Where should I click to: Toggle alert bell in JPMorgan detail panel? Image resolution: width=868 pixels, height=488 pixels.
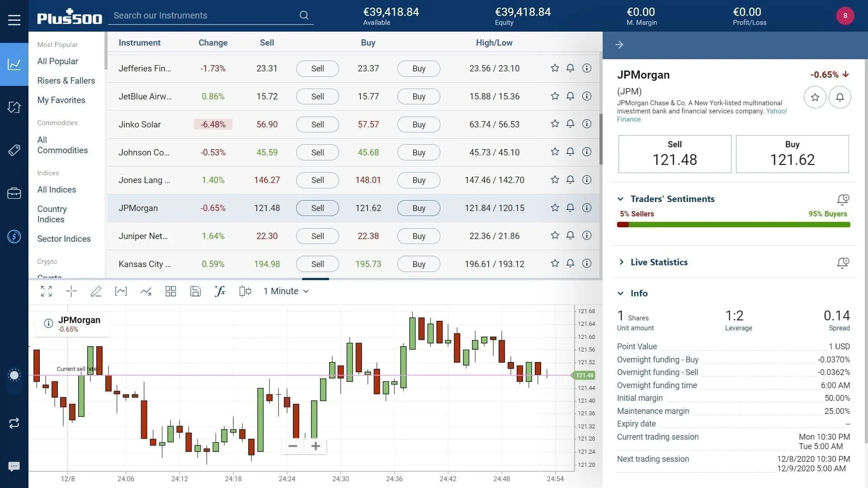pos(840,97)
